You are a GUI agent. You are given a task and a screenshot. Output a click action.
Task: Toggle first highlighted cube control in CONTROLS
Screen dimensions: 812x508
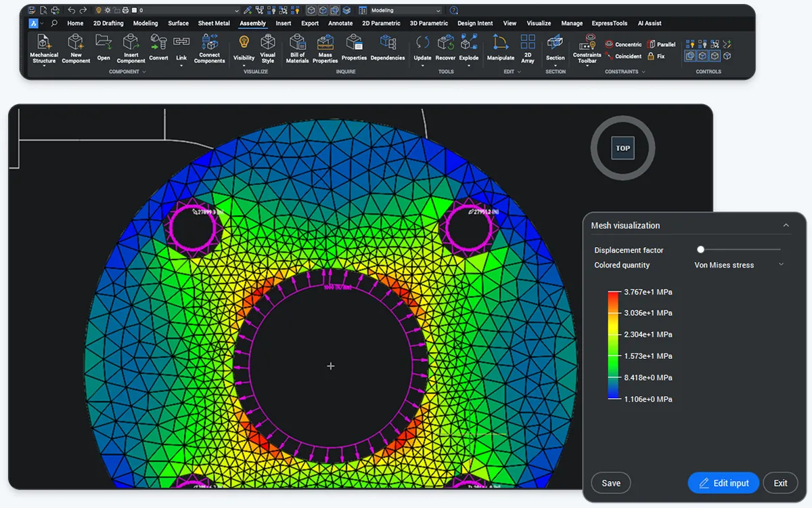(x=690, y=56)
